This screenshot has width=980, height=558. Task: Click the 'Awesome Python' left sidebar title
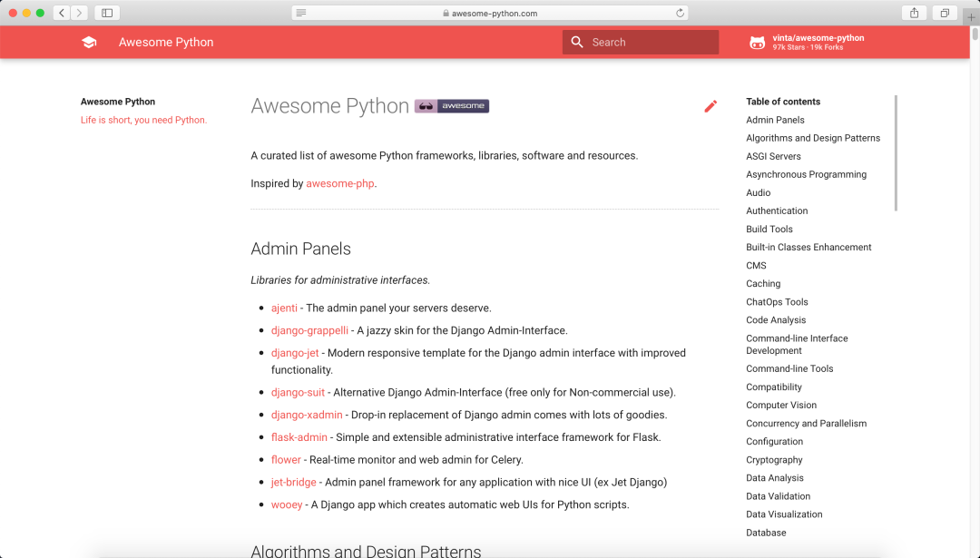pos(117,102)
